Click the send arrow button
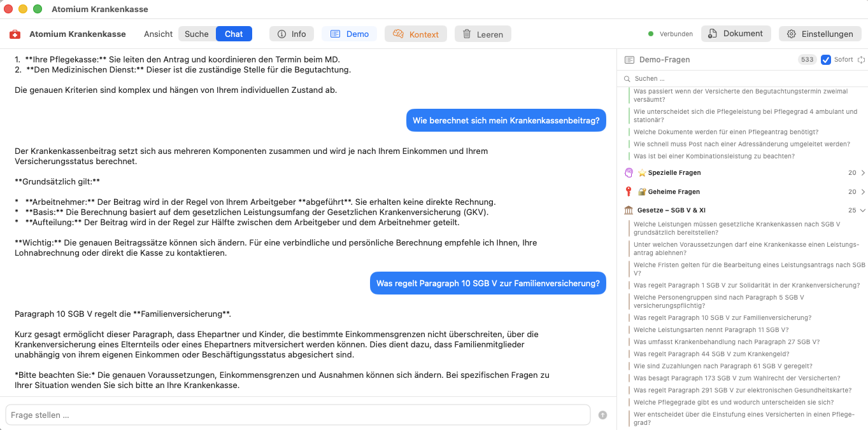The width and height of the screenshot is (868, 430). tap(602, 415)
